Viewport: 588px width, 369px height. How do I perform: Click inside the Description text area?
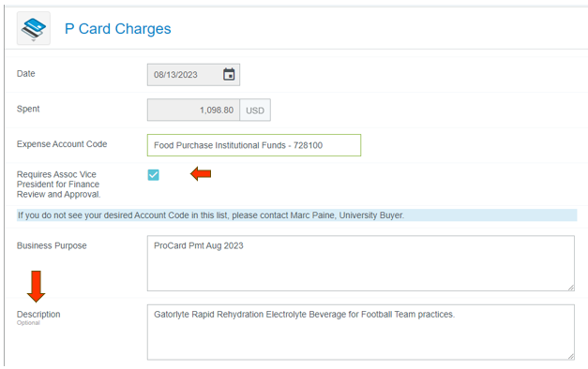coord(361,332)
